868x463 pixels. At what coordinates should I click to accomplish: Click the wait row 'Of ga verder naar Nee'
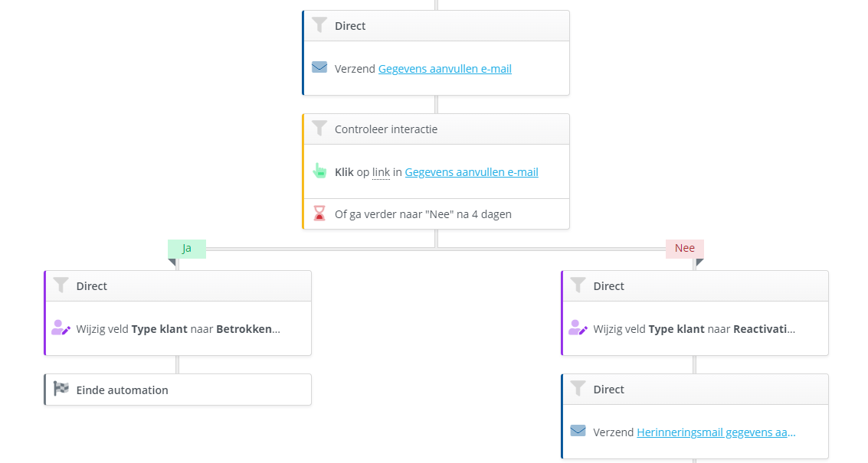pyautogui.click(x=423, y=214)
